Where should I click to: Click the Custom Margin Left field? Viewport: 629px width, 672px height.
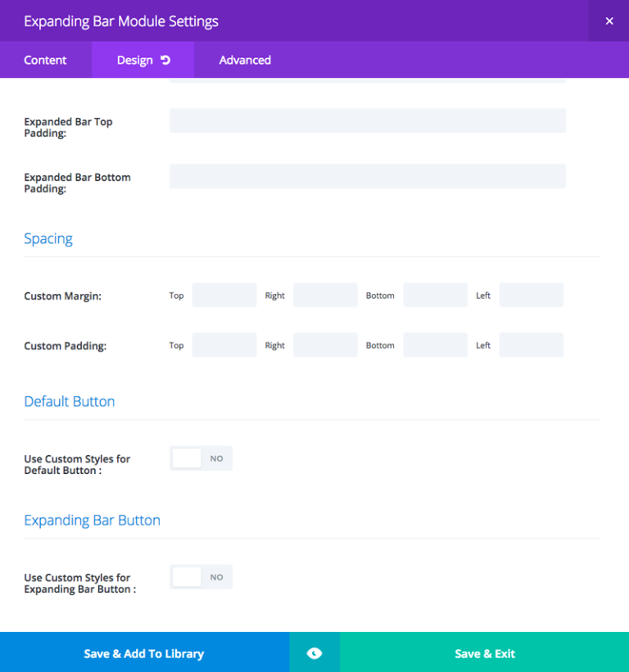(x=531, y=295)
